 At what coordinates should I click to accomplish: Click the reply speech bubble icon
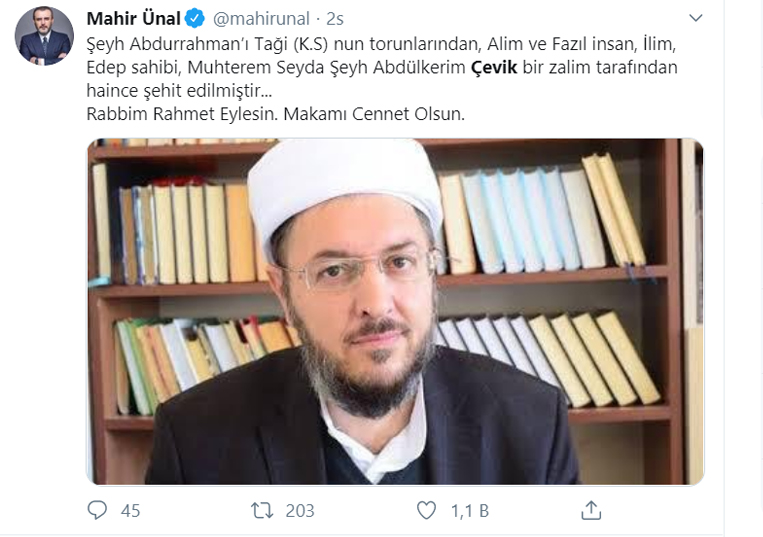click(97, 510)
